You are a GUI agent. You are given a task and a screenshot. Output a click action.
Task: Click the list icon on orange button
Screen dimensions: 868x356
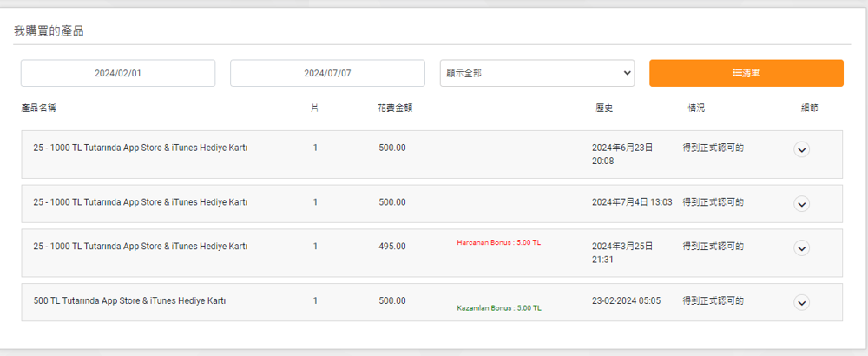(737, 73)
